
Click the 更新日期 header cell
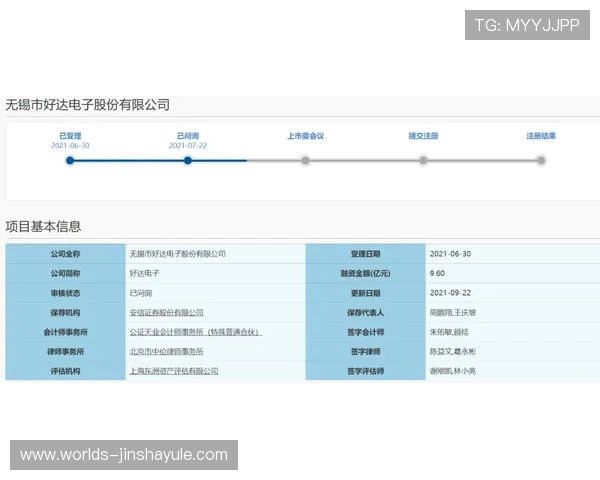point(365,293)
